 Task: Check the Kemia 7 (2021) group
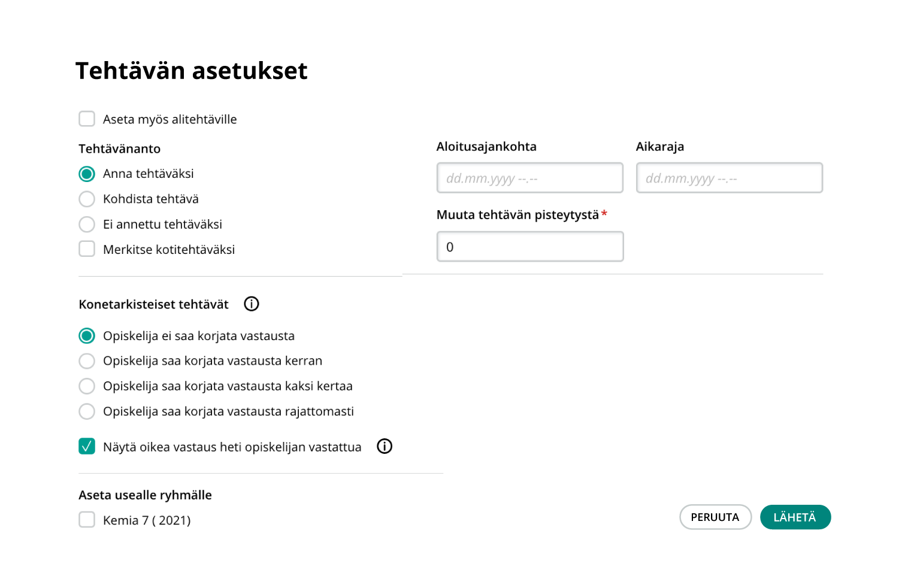(x=87, y=520)
